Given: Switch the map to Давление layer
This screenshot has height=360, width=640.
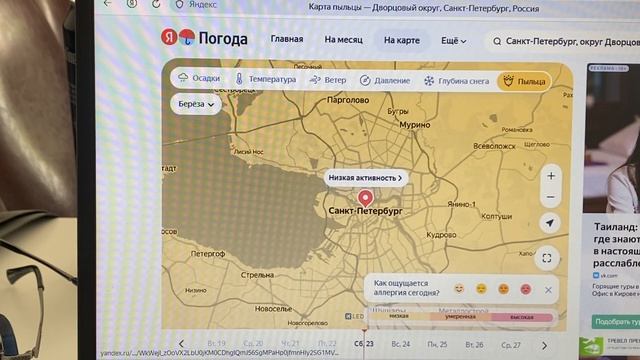Looking at the screenshot, I should pyautogui.click(x=385, y=81).
